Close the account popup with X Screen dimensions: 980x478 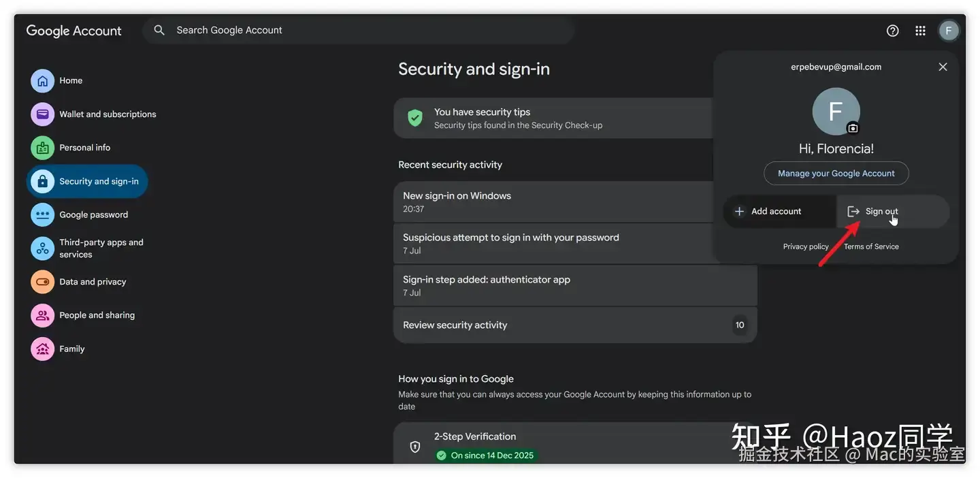(x=943, y=67)
